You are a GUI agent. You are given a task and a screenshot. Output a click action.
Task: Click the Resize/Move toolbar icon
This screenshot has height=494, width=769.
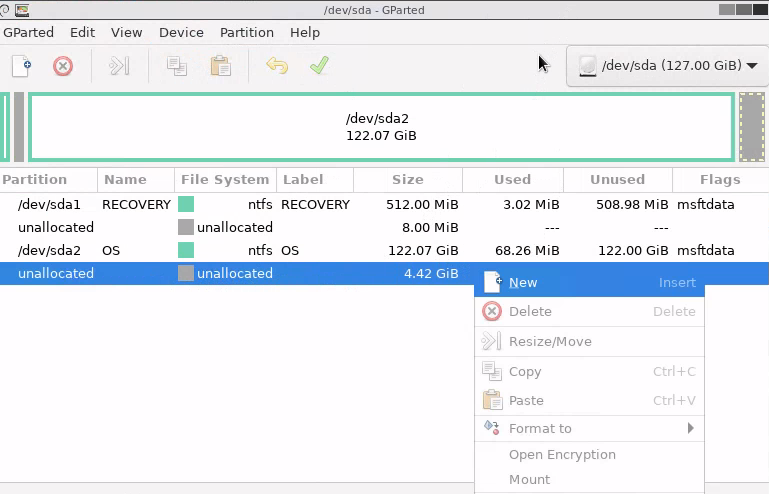pos(120,66)
